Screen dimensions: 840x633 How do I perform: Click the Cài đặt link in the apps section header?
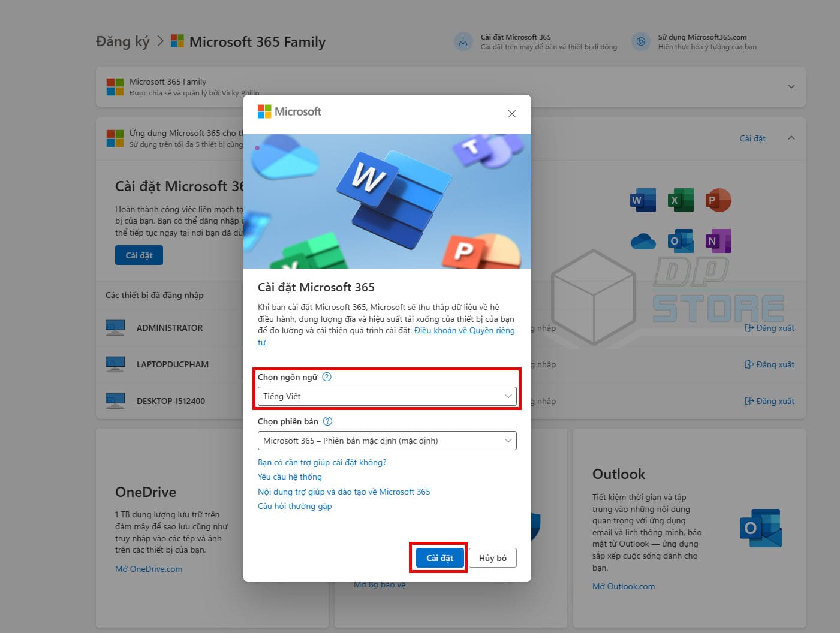pos(752,138)
